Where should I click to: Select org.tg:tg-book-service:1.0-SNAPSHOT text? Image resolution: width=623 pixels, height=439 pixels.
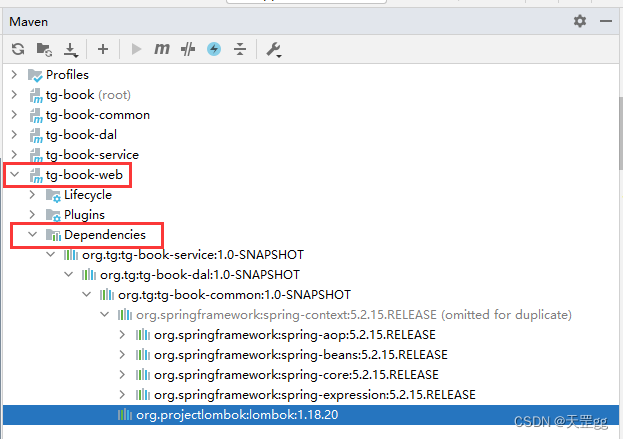[193, 255]
